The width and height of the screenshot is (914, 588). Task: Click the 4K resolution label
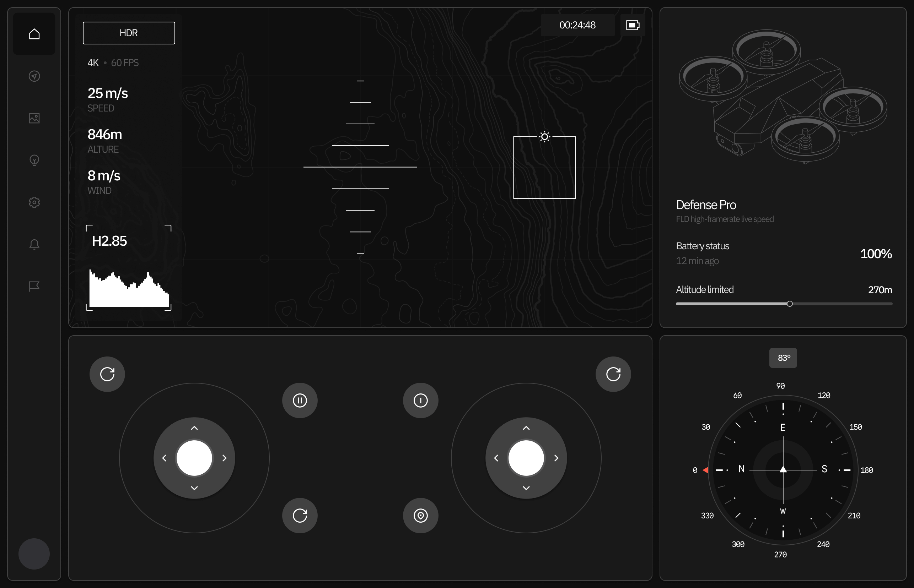click(x=93, y=62)
